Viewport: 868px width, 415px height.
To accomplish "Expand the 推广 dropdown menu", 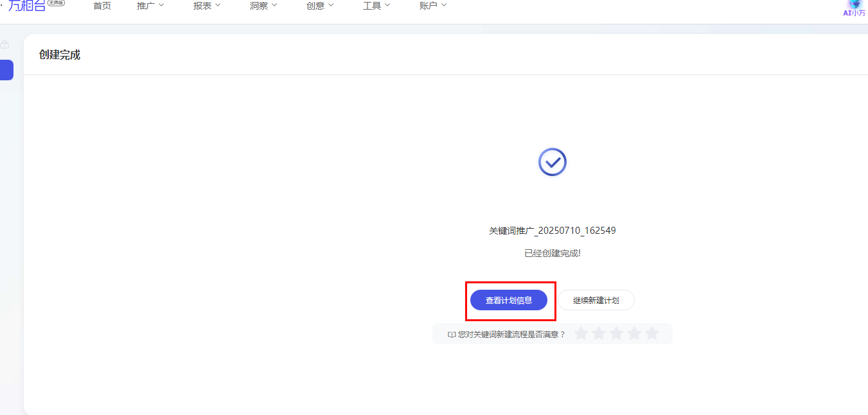I will coord(150,6).
